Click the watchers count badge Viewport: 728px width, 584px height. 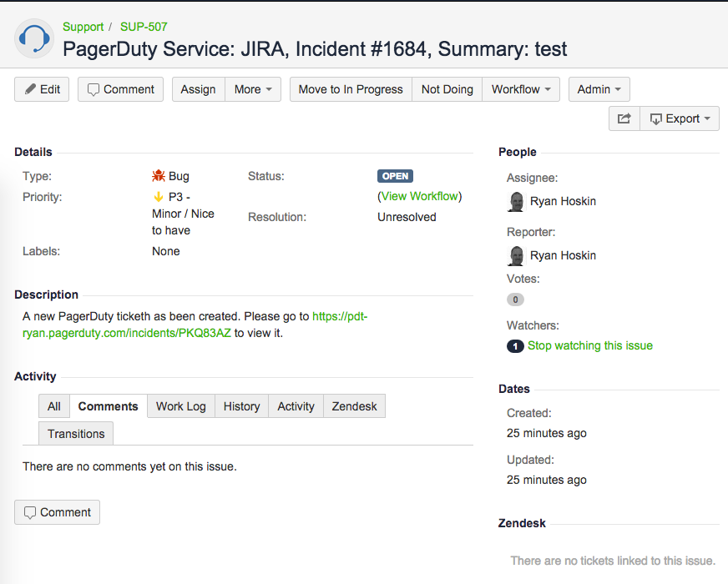click(x=515, y=346)
